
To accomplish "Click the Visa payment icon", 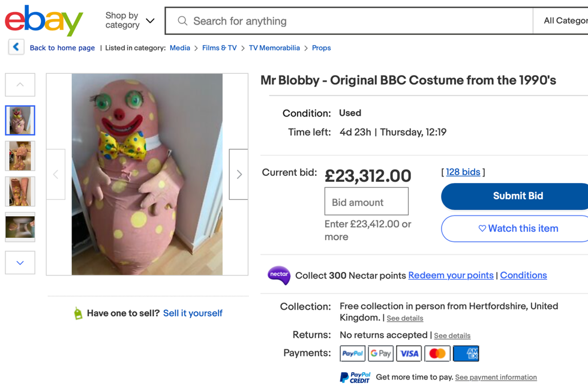I will pyautogui.click(x=409, y=353).
